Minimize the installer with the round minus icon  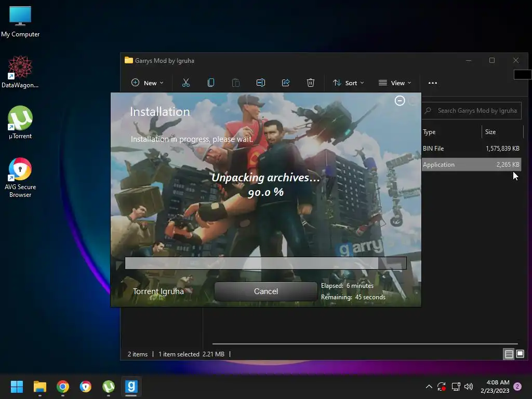click(400, 101)
